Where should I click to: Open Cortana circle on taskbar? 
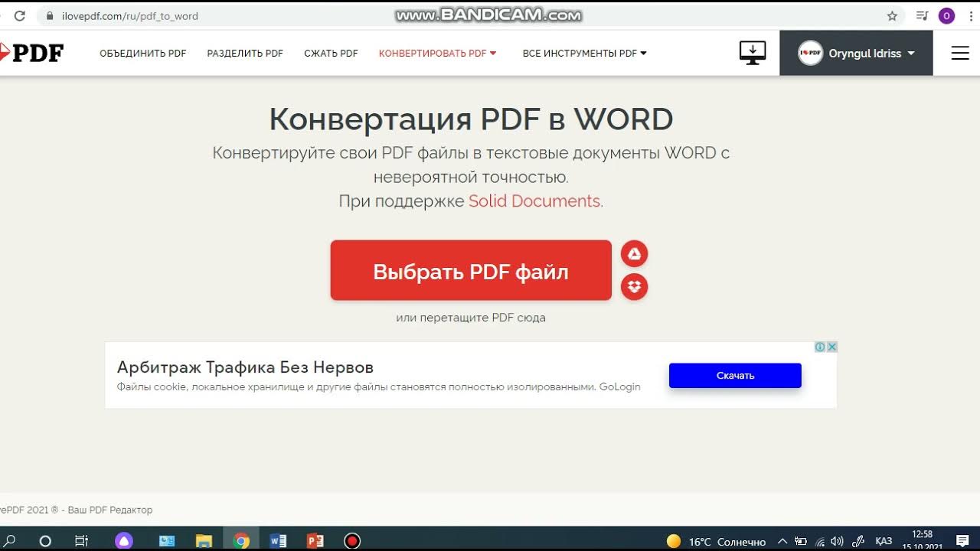(x=45, y=541)
